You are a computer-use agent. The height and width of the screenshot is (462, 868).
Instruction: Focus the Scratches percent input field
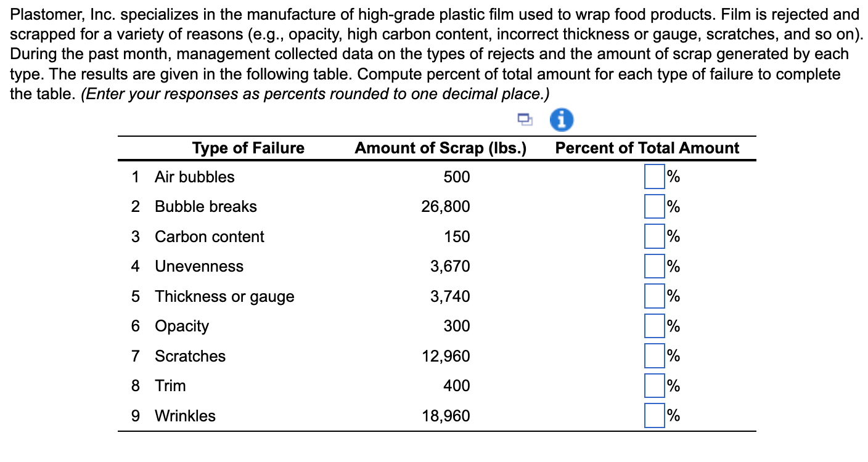[x=654, y=356]
